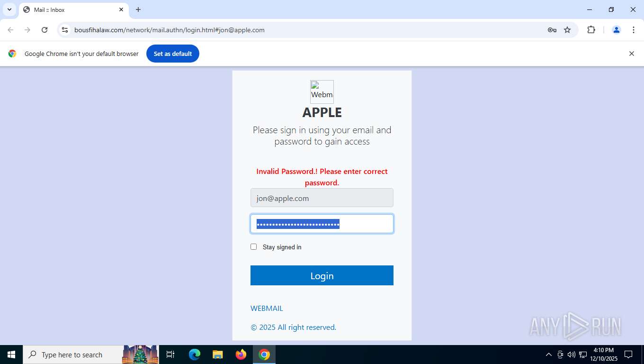Show hidden system tray icons
The width and height of the screenshot is (644, 364).
549,355
